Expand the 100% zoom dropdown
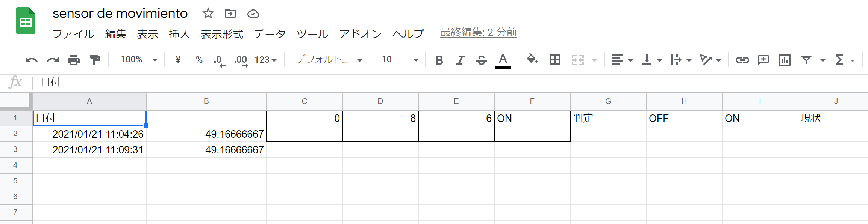 pyautogui.click(x=138, y=60)
